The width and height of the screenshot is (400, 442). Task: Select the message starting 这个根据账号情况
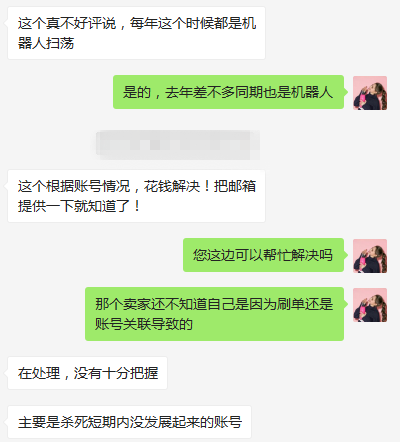point(136,196)
